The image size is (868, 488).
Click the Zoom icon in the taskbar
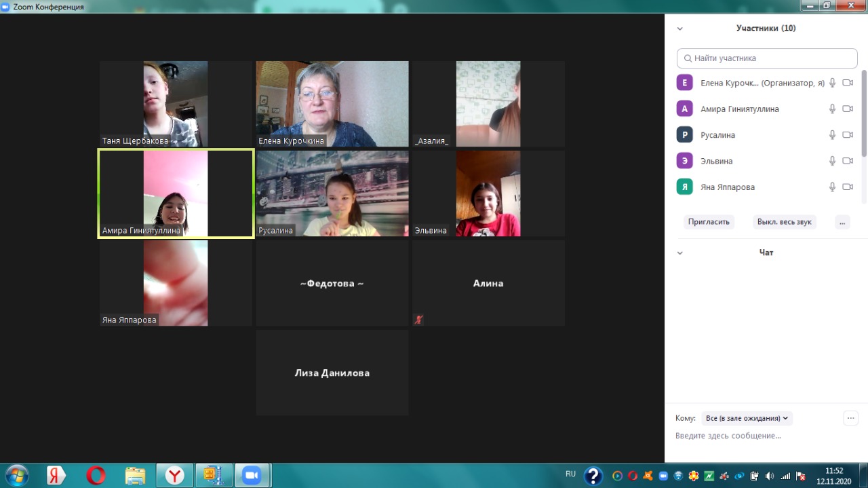pos(252,475)
